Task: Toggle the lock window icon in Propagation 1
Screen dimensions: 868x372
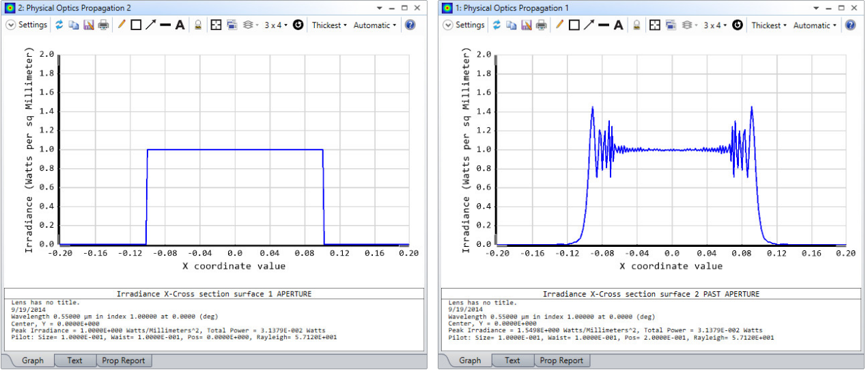Action: click(x=636, y=25)
